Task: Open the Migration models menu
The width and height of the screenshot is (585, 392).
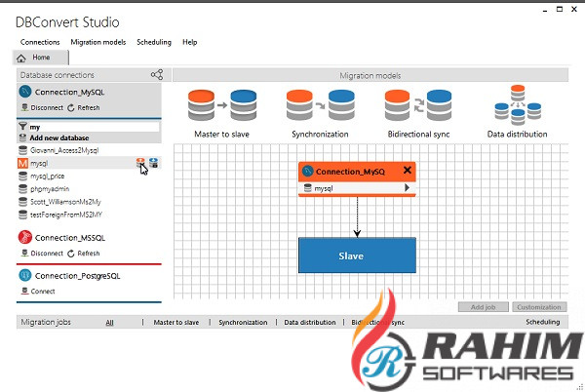Action: pos(98,42)
